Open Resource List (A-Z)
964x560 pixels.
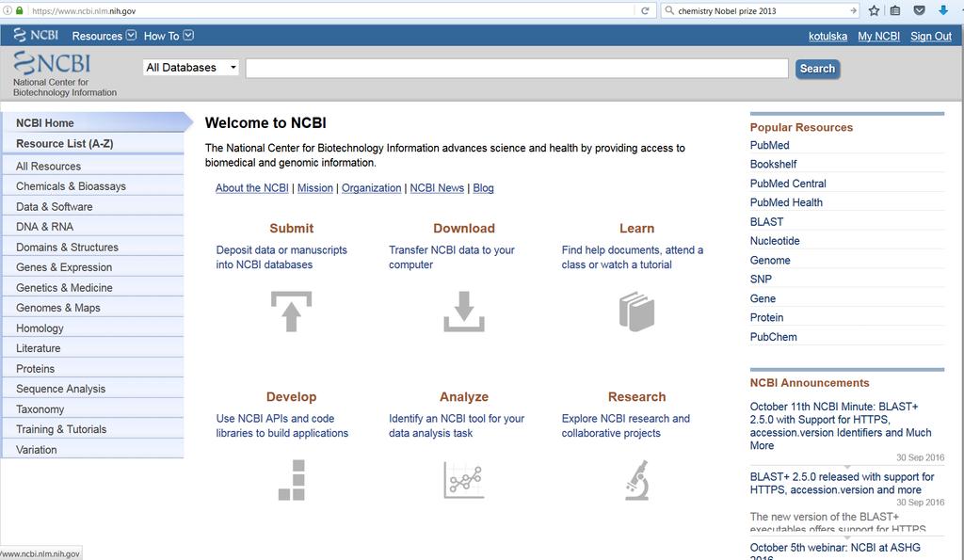coord(93,143)
